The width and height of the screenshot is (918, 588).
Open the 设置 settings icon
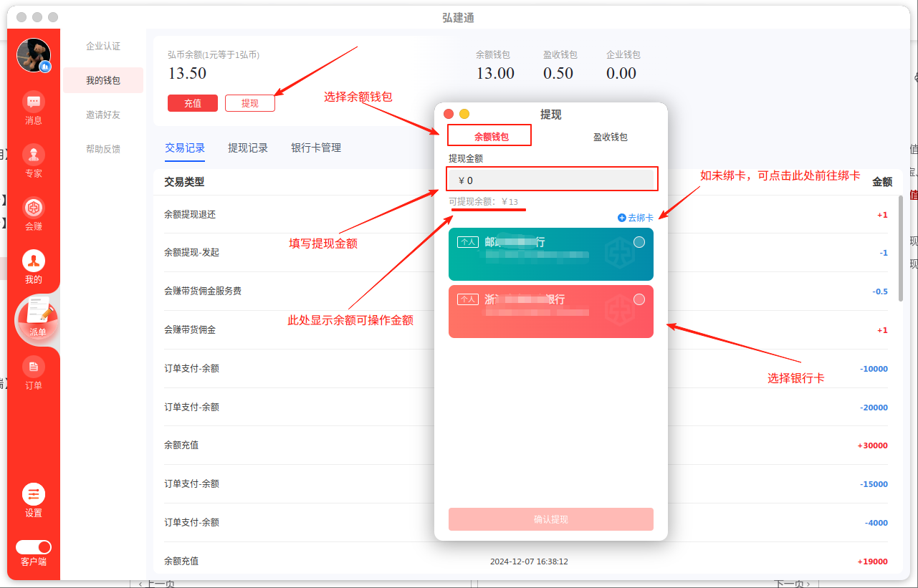(34, 495)
